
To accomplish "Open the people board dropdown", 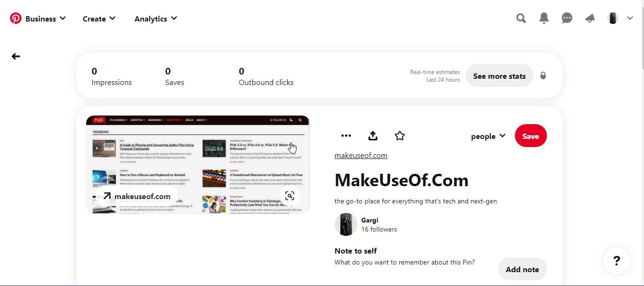I will (488, 136).
